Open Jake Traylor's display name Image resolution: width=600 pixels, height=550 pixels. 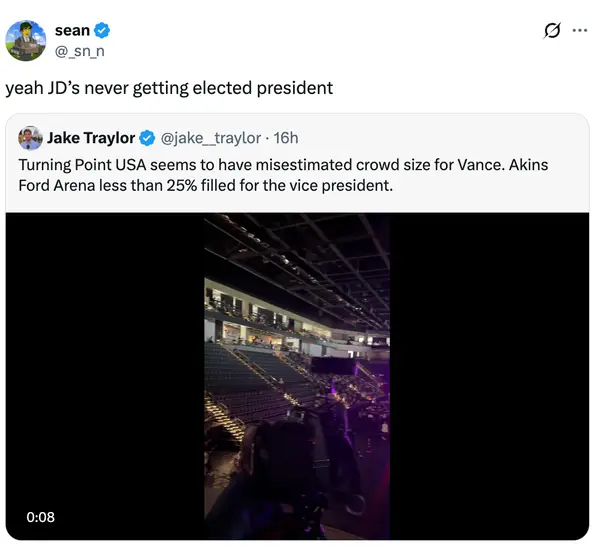[x=91, y=138]
